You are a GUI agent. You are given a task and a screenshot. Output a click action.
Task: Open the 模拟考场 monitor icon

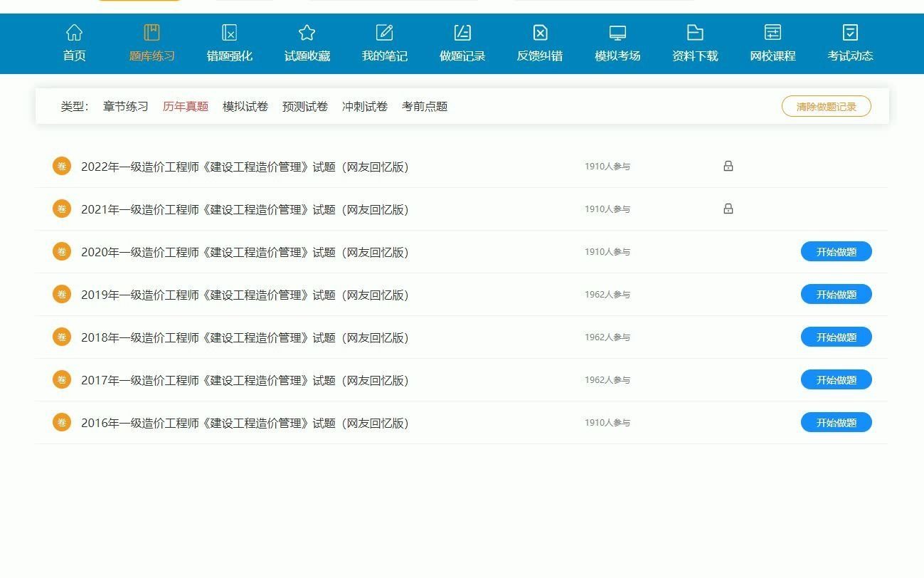coord(617,32)
